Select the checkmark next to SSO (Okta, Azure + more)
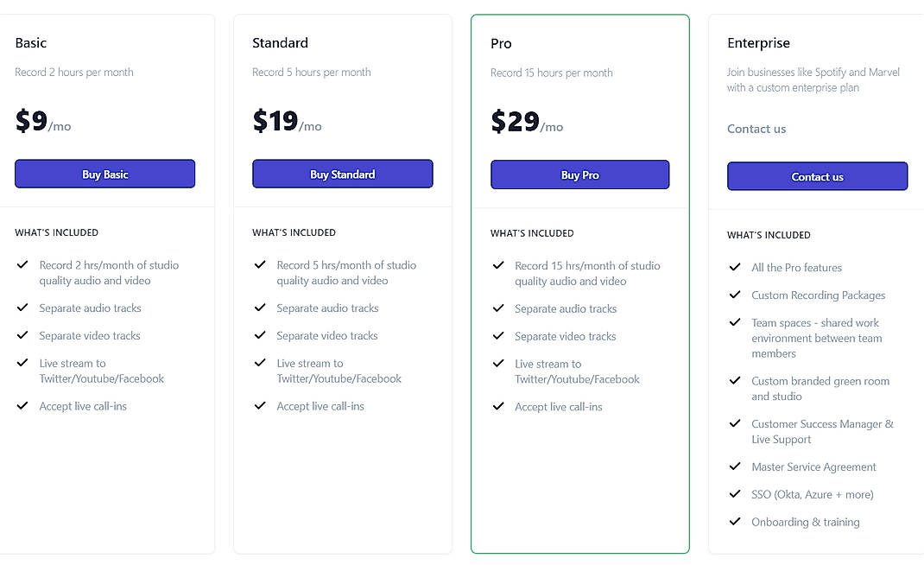This screenshot has height=565, width=924. (x=735, y=494)
